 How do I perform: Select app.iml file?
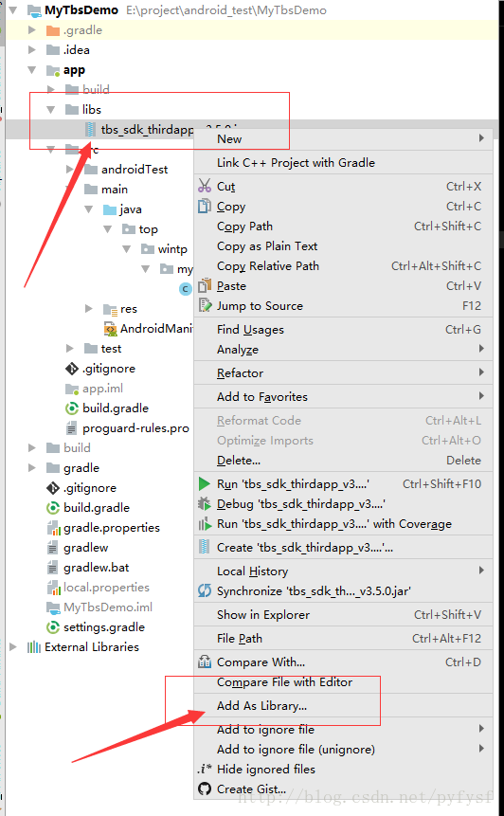tap(102, 389)
